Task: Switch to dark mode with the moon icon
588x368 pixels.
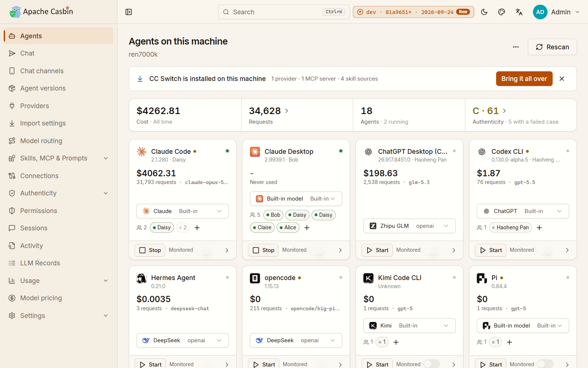Action: (484, 12)
